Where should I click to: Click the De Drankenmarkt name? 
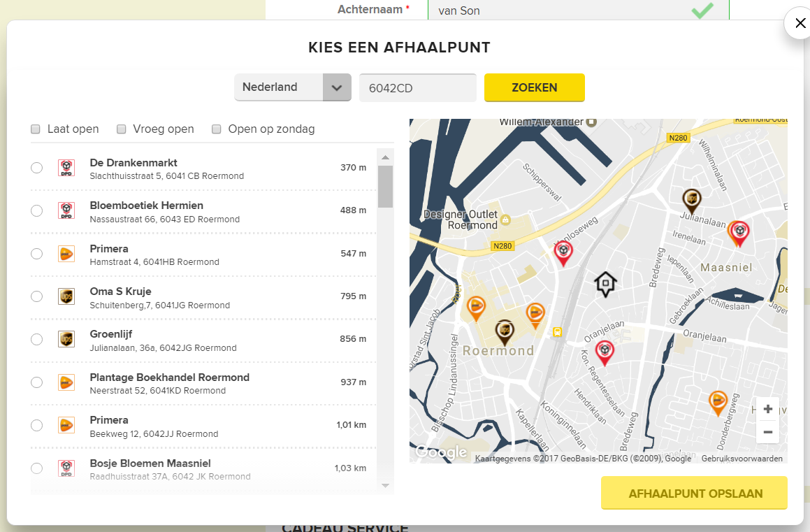[133, 163]
